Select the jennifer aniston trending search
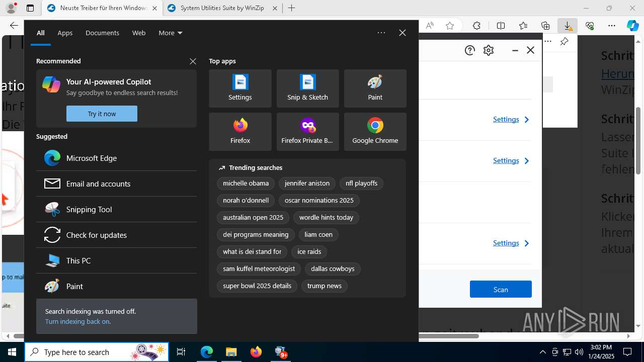This screenshot has width=644, height=362. (307, 184)
